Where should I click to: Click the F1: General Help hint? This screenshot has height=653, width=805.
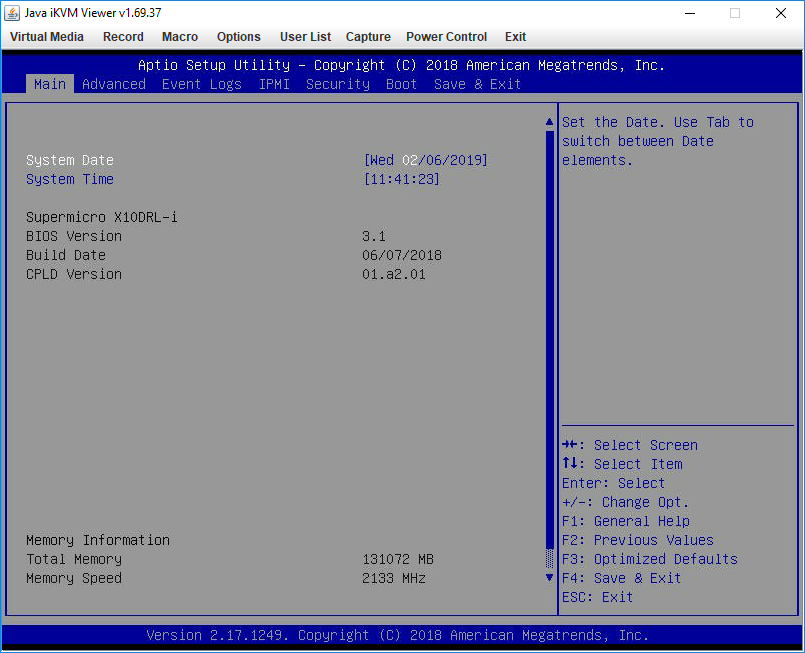pyautogui.click(x=626, y=521)
